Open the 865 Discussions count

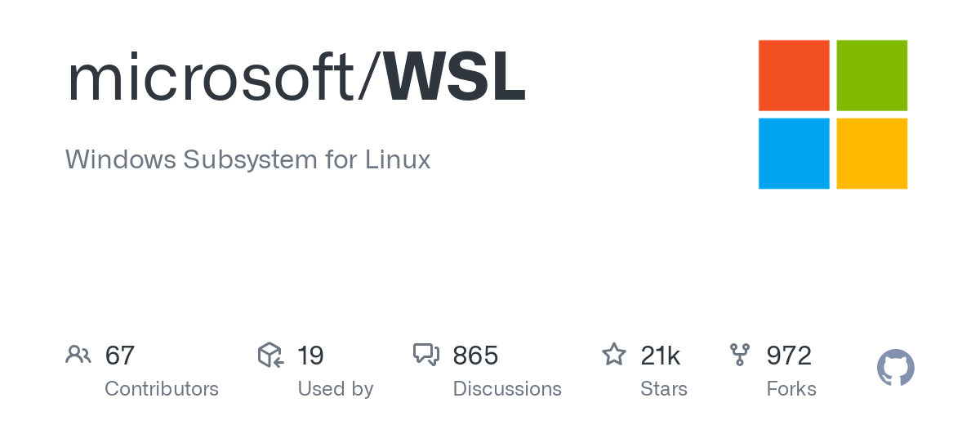tap(475, 356)
